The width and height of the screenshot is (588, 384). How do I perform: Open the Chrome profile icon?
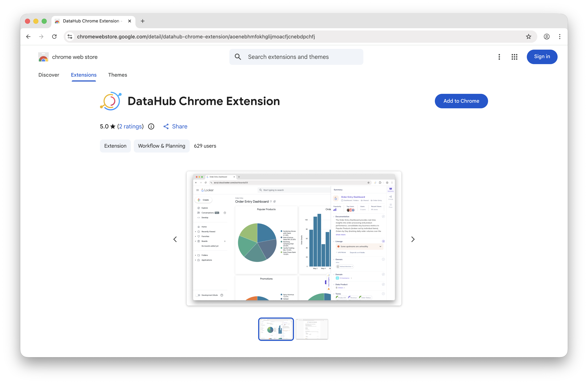click(x=547, y=37)
